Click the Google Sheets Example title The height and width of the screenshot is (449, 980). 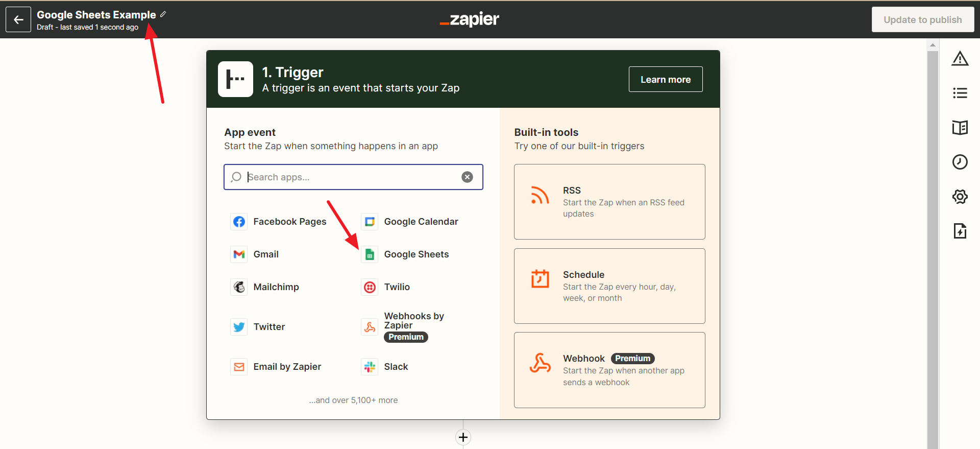[96, 15]
